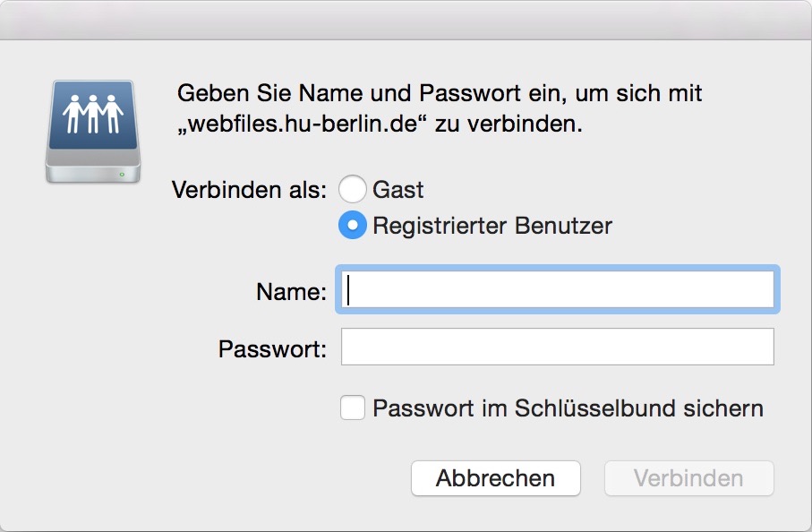Select the Gast radio button
812x532 pixels.
click(x=352, y=190)
